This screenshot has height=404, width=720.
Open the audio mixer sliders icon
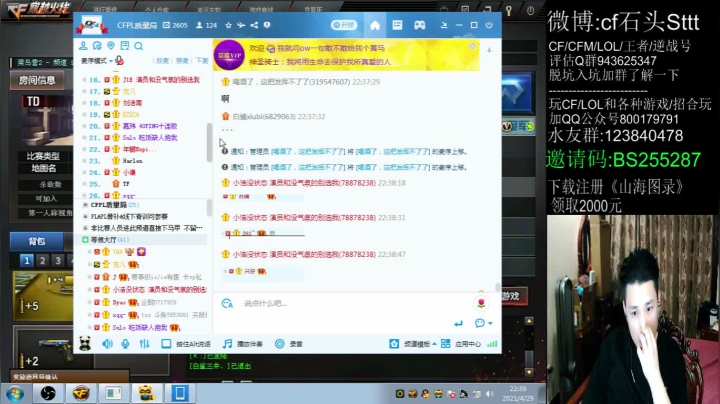144,344
